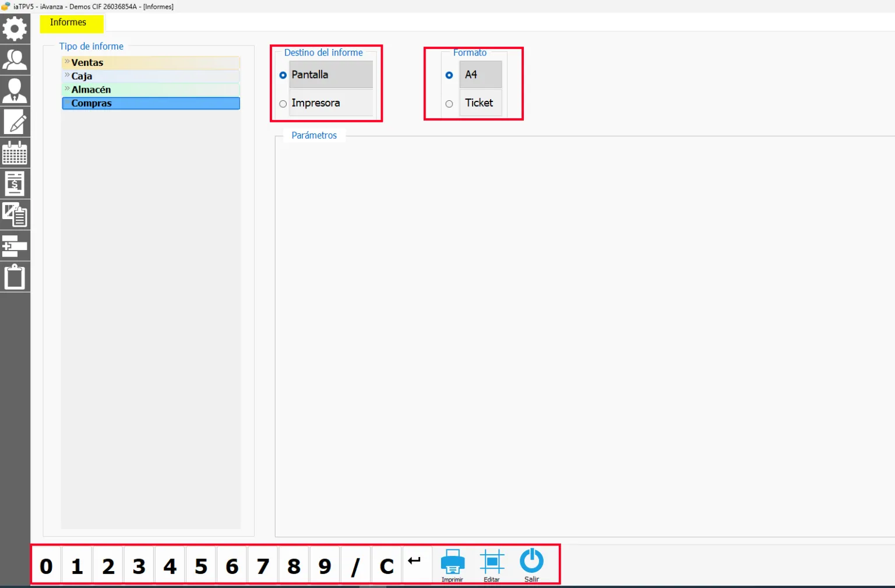895x588 pixels.
Task: Clear input with the C key
Action: coord(386,565)
